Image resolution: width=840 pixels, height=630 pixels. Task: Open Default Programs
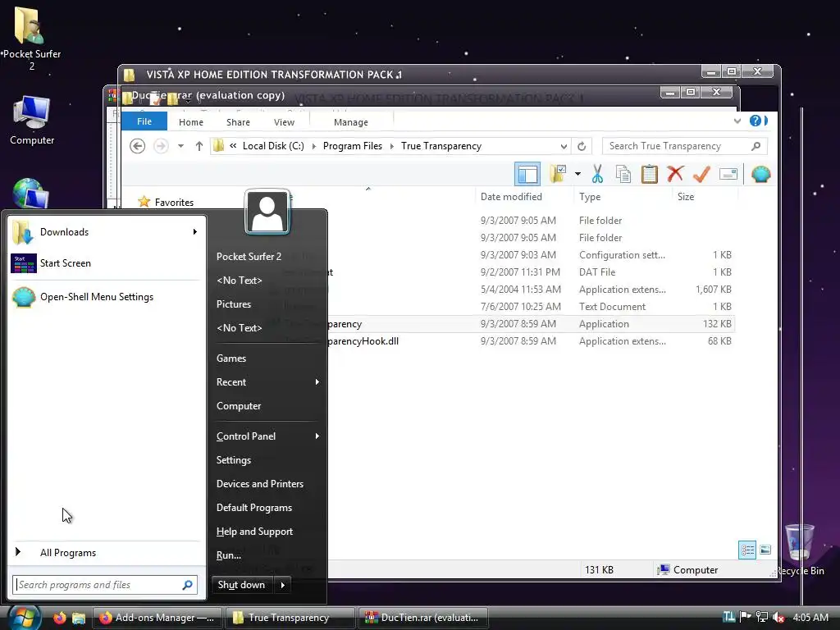coord(254,508)
